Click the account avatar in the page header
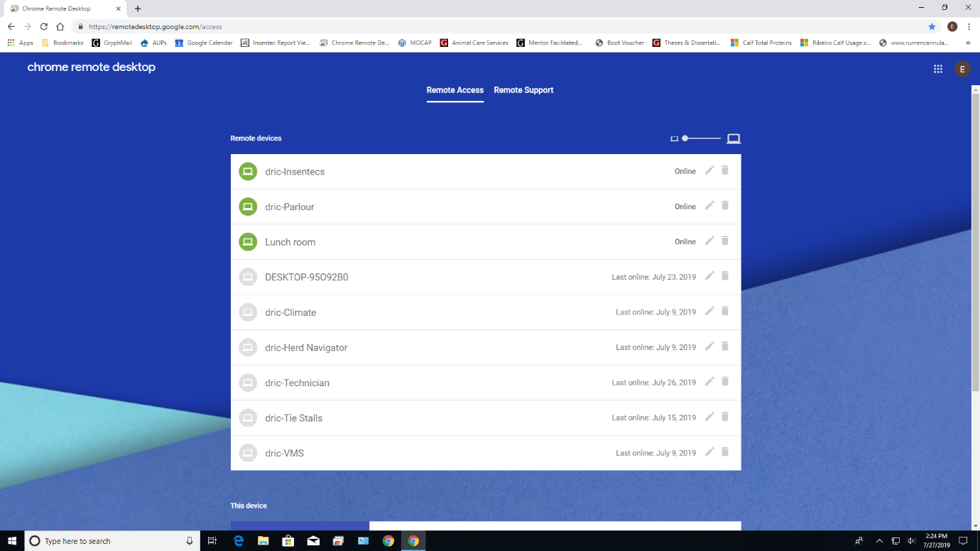The image size is (980, 551). pos(962,69)
